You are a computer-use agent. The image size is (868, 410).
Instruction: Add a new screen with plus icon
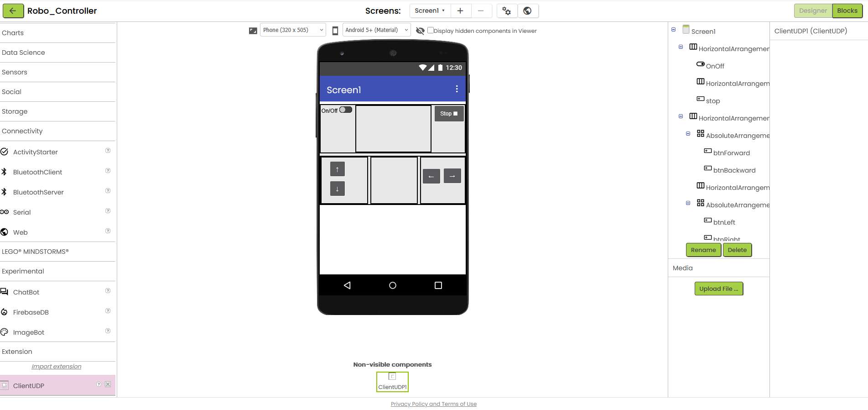pyautogui.click(x=460, y=11)
